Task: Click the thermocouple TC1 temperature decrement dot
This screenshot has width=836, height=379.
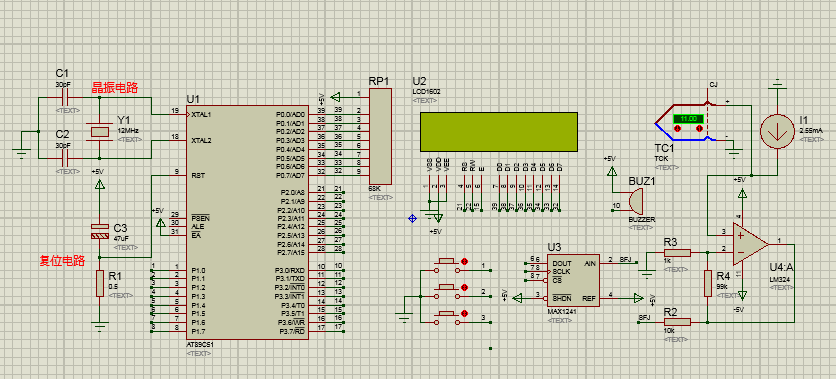Action: tap(678, 129)
